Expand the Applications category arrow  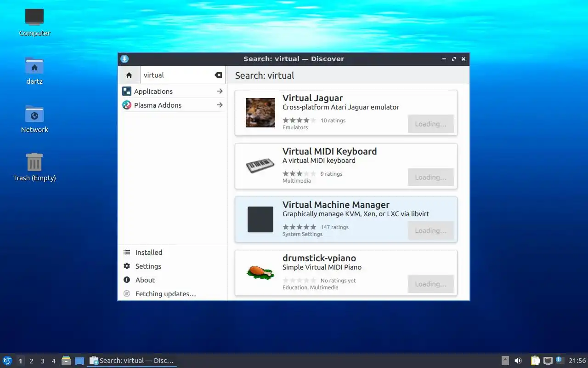click(220, 91)
